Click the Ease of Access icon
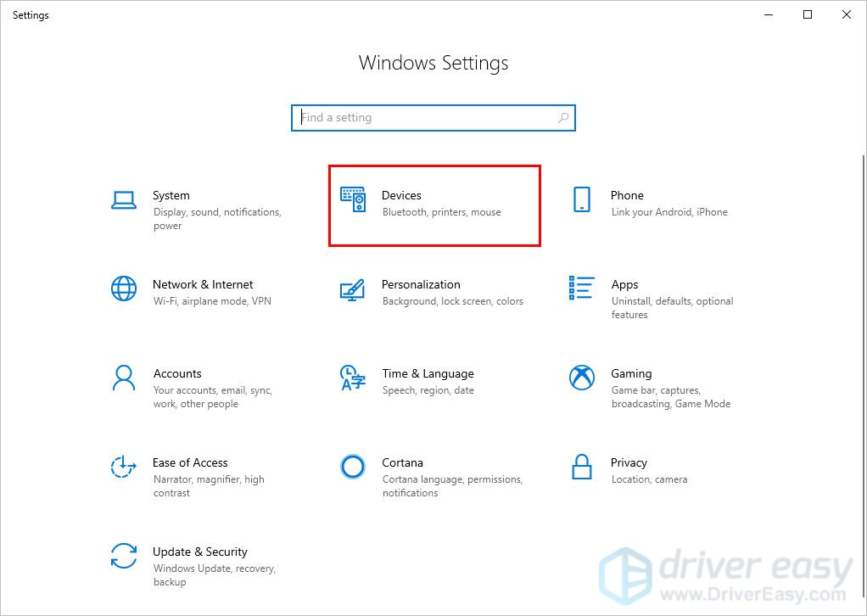Viewport: 867px width, 616px height. point(124,467)
